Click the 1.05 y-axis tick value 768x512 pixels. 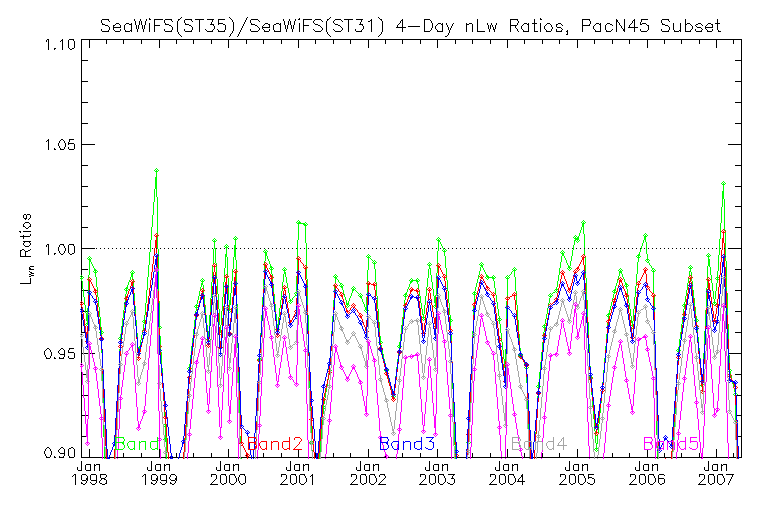coord(59,145)
